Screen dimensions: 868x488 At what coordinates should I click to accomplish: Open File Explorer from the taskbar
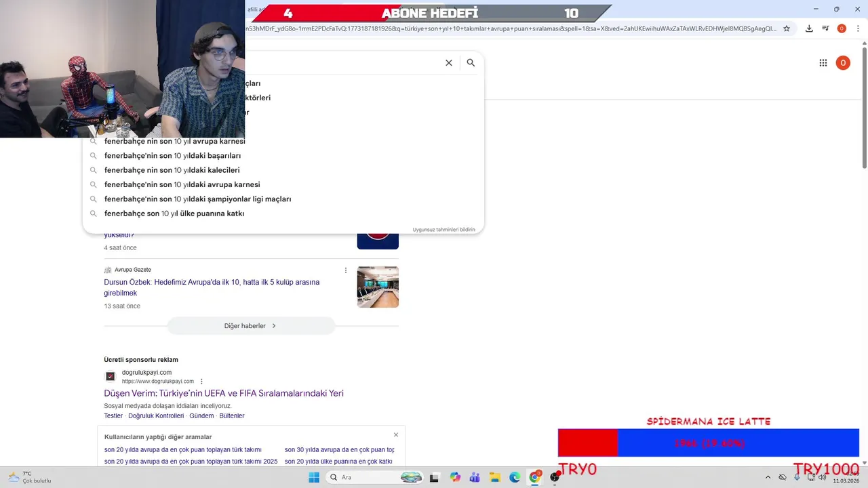(x=495, y=477)
